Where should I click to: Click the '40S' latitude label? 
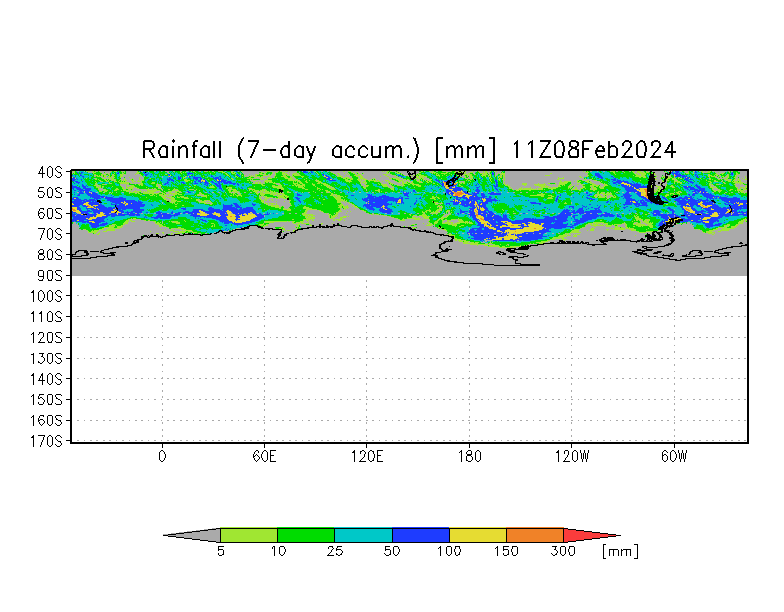point(50,172)
